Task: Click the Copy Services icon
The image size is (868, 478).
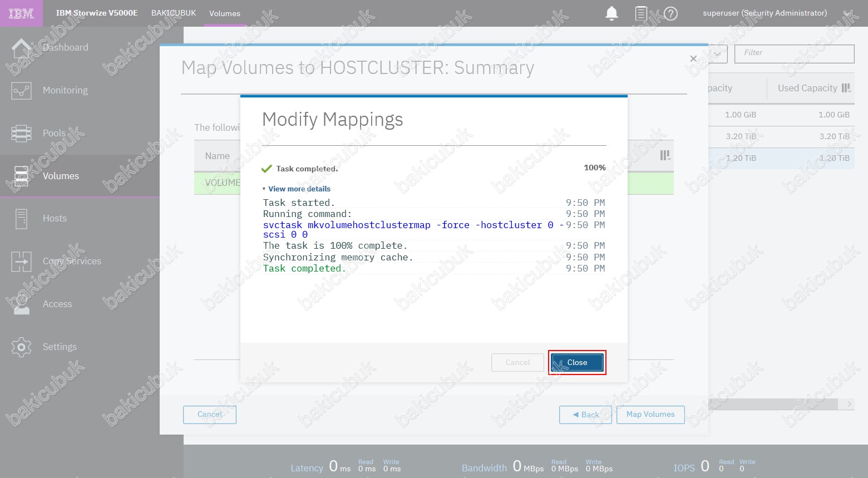Action: [21, 262]
